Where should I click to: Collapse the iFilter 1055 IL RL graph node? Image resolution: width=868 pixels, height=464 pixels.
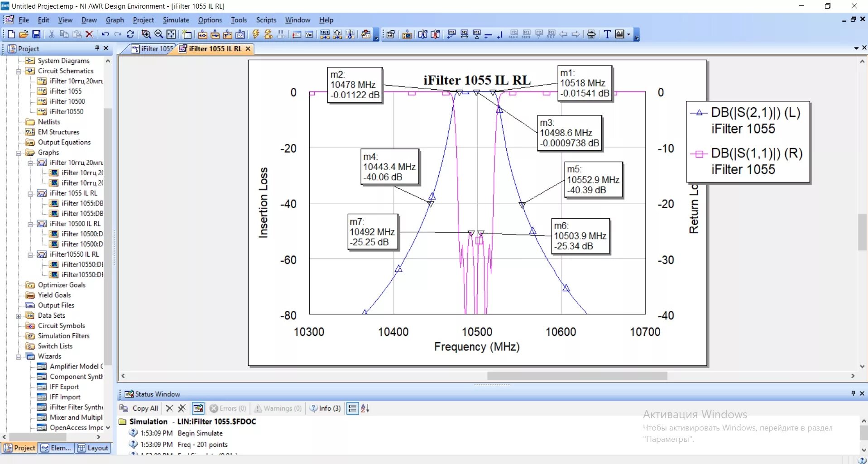pyautogui.click(x=30, y=193)
